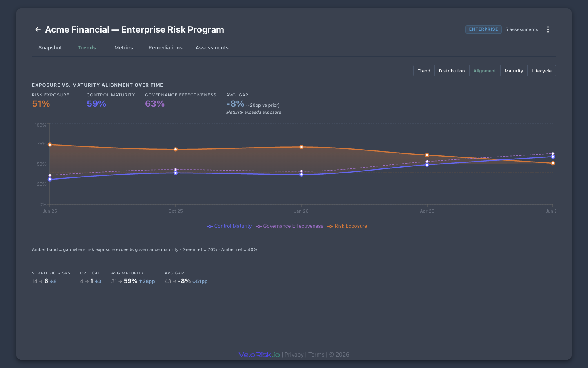The width and height of the screenshot is (588, 368).
Task: Click Risk Exposure point at Jan 26
Action: point(301,147)
